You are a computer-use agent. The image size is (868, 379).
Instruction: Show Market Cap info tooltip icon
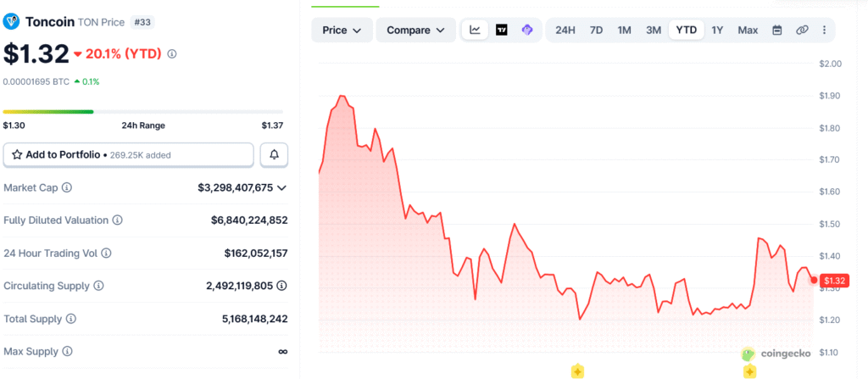(x=67, y=188)
